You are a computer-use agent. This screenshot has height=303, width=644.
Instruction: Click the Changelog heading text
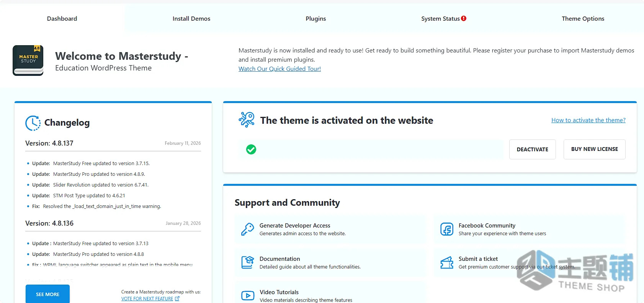click(x=67, y=123)
